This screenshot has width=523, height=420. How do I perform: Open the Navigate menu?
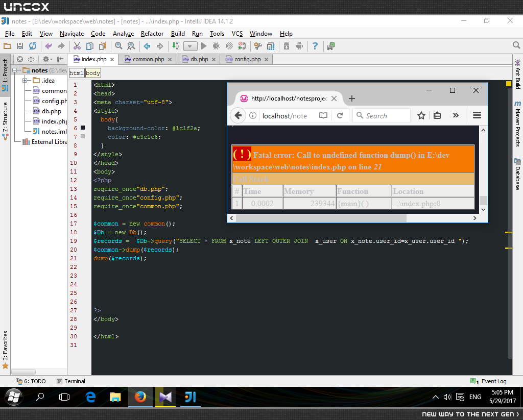point(72,34)
